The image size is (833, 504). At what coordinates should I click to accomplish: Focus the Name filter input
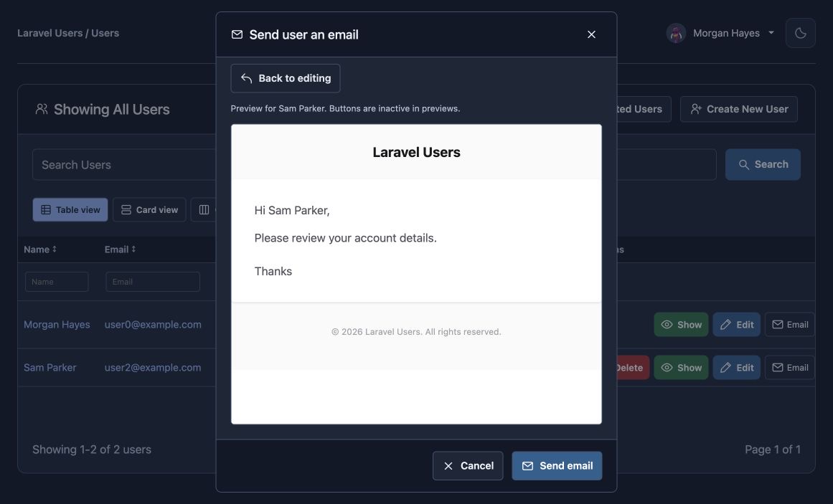[57, 282]
